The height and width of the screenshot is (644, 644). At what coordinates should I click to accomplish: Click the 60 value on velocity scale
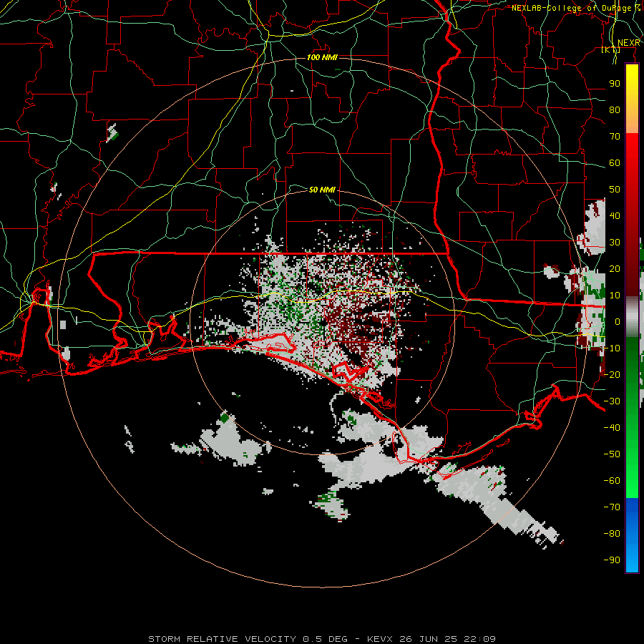click(x=615, y=163)
